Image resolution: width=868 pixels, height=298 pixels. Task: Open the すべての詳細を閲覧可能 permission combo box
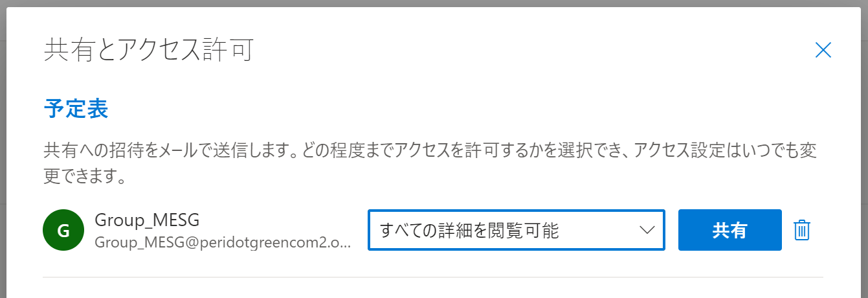point(516,230)
